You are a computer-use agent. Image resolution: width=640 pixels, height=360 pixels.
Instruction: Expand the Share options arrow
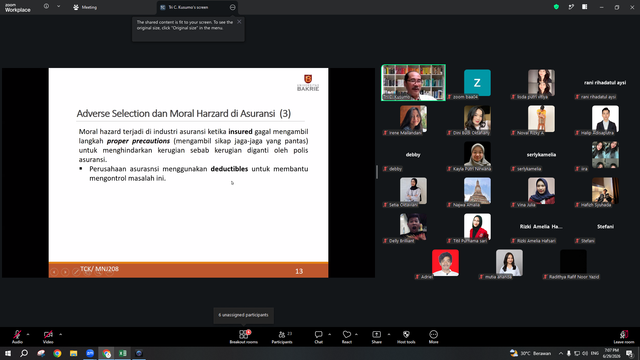[x=389, y=334]
